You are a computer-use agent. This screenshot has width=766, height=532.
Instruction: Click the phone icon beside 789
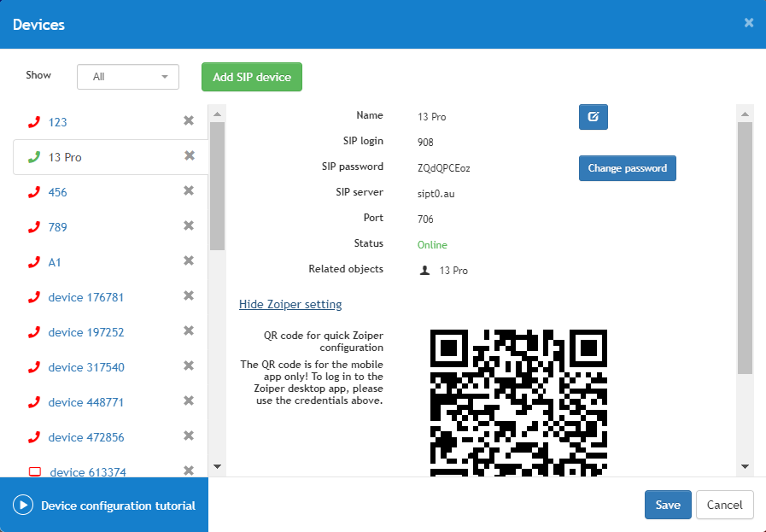pos(33,227)
